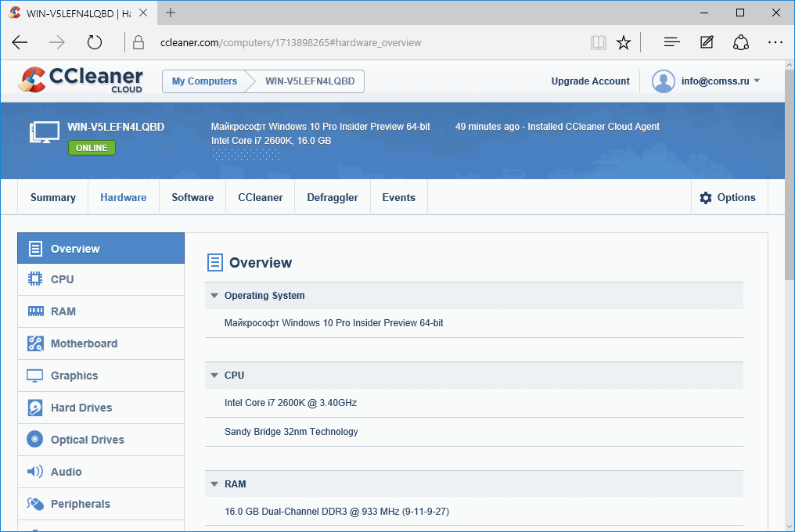Click the Optical Drives disc icon
The width and height of the screenshot is (795, 532).
[x=35, y=439]
